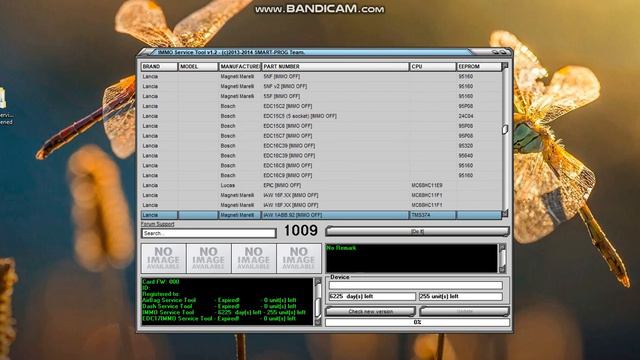Select the 5NF v2 [IMMO OFF] row

pyautogui.click(x=321, y=86)
